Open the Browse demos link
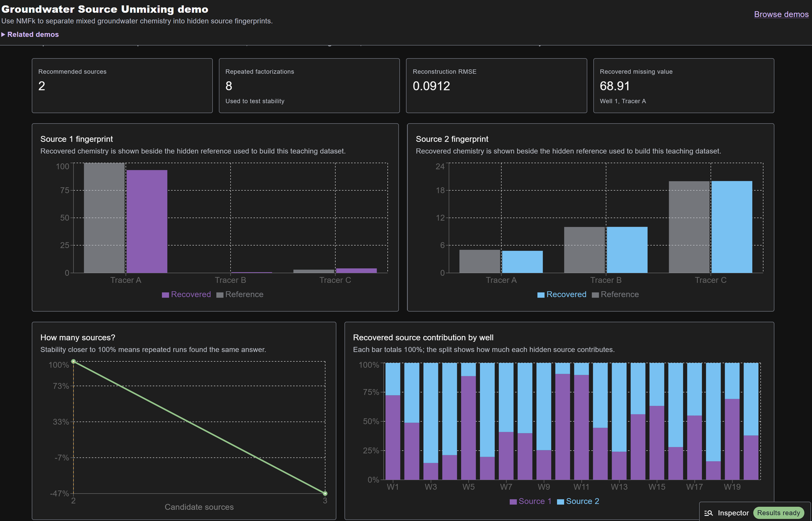This screenshot has height=521, width=812. (x=781, y=14)
